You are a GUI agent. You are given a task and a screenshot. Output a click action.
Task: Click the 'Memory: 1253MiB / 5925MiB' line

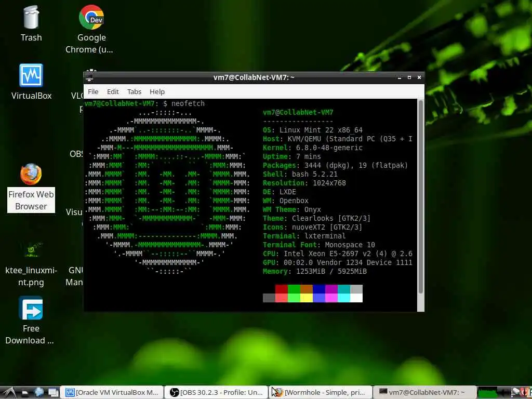[x=314, y=271]
